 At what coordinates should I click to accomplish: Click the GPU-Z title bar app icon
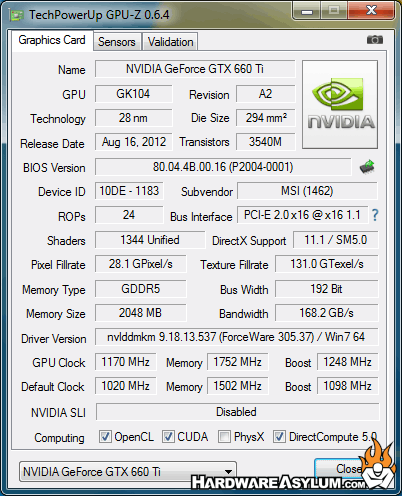[17, 15]
